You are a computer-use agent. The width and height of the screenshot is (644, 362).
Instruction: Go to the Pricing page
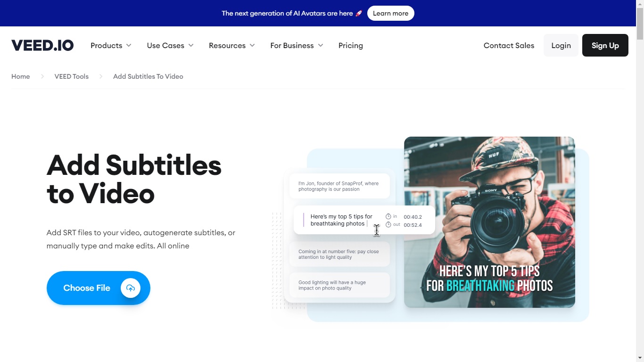(x=350, y=45)
